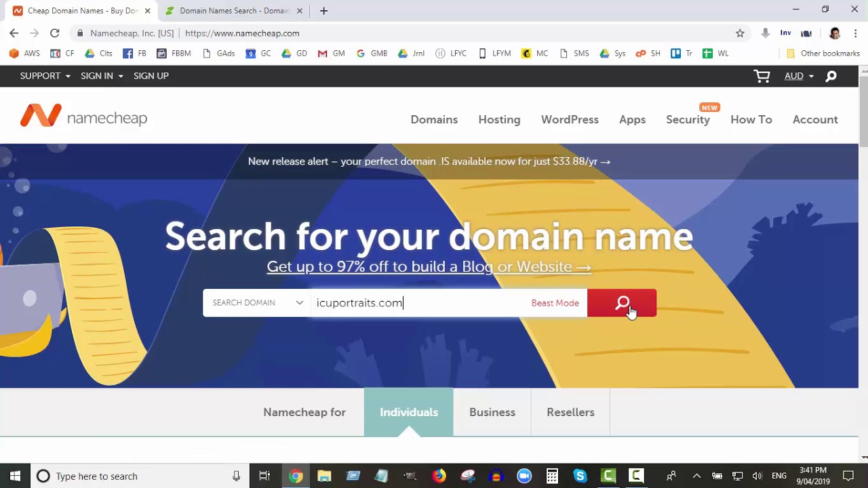Bookmark this page with the star icon
868x488 pixels.
click(x=740, y=33)
